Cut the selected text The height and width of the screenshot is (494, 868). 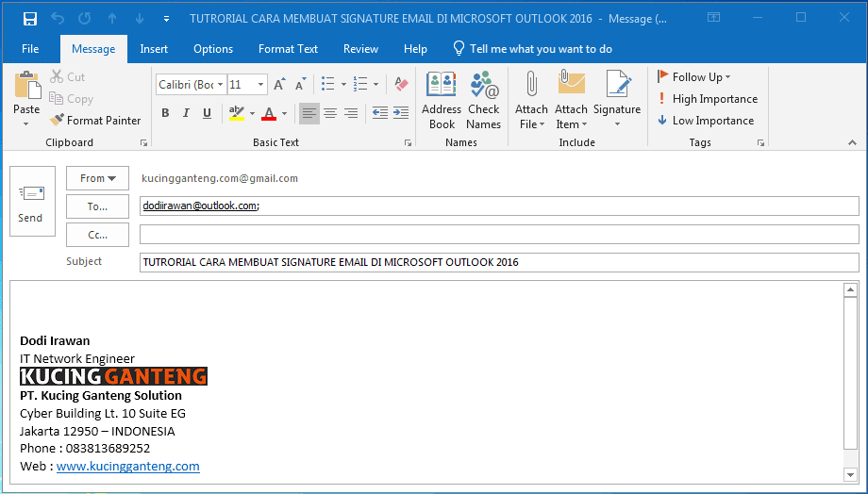[x=68, y=77]
